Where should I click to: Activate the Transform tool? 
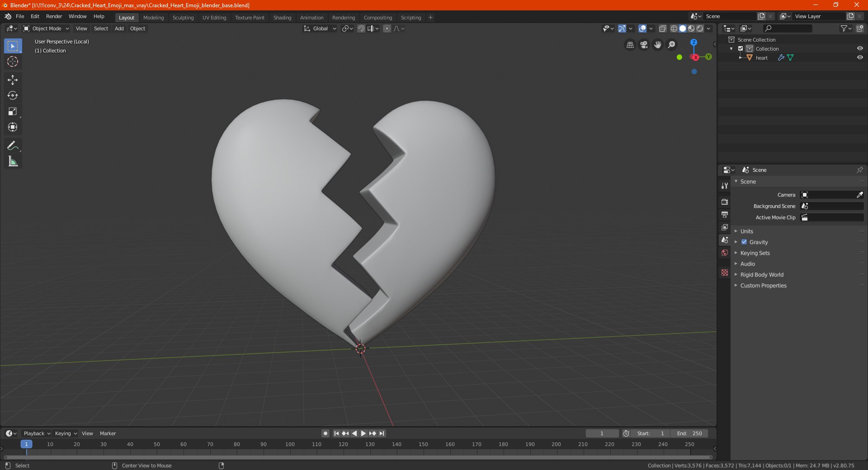pyautogui.click(x=13, y=127)
